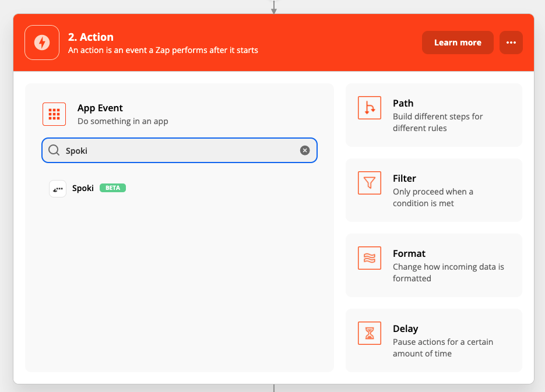Viewport: 545px width, 392px height.
Task: Click the App Event grid icon
Action: 54,114
